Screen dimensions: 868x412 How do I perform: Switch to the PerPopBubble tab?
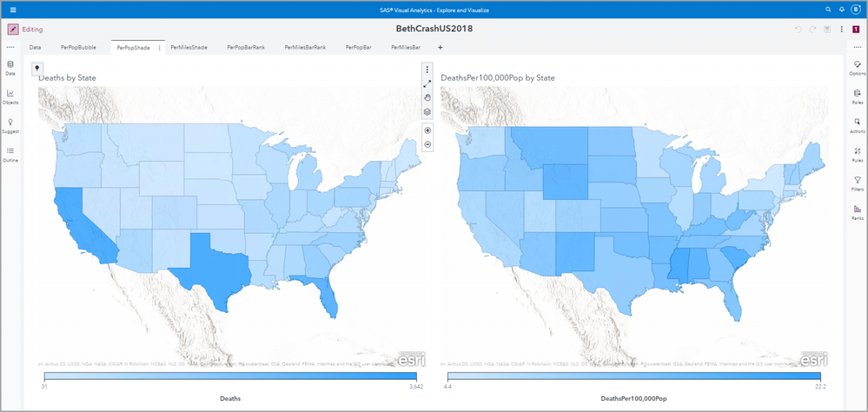click(x=78, y=48)
